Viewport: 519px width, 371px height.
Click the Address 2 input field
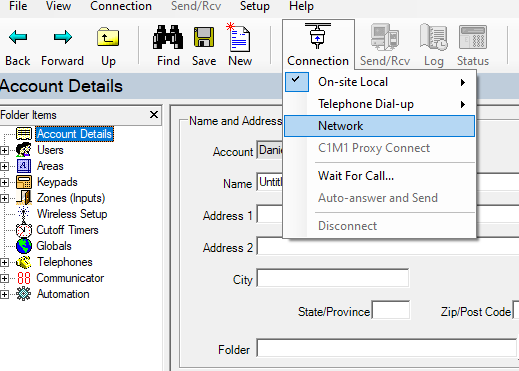tap(387, 246)
